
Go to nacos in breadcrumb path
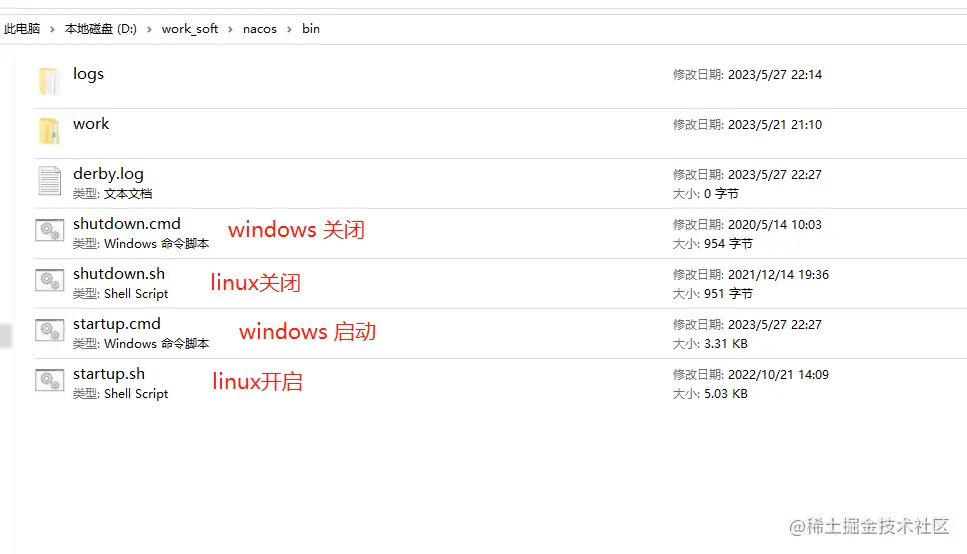tap(260, 29)
